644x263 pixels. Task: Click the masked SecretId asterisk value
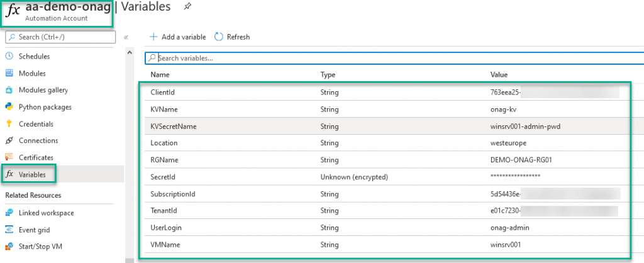(x=515, y=176)
